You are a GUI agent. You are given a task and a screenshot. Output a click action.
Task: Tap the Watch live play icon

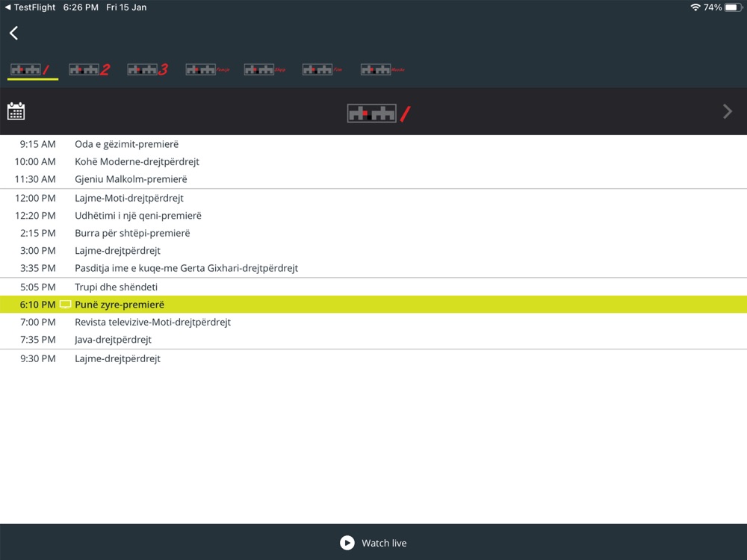click(x=347, y=543)
